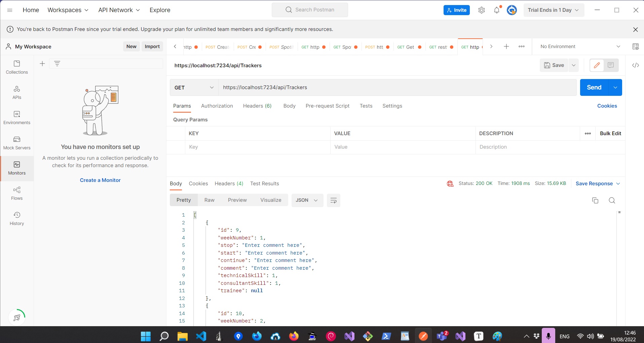644x343 pixels.
Task: Open a new request tab with plus icon
Action: (506, 46)
